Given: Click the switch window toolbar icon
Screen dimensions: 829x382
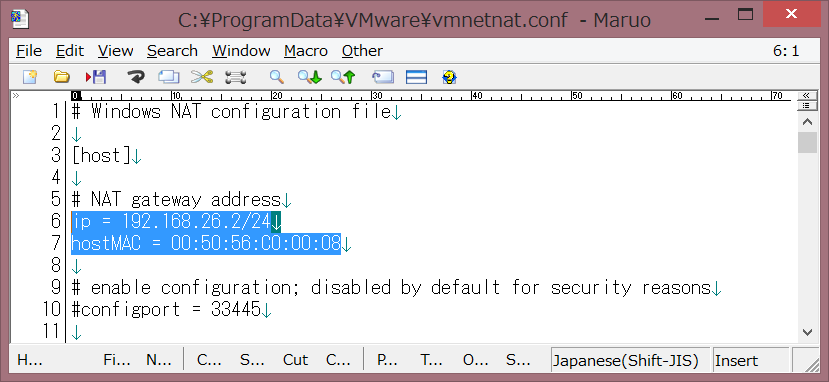Looking at the screenshot, I should coord(383,77).
